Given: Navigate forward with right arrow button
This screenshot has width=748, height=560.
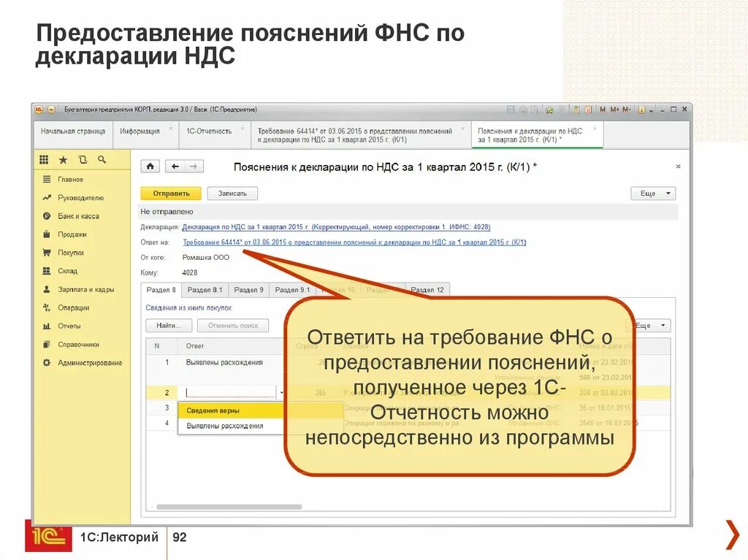Looking at the screenshot, I should point(194,166).
